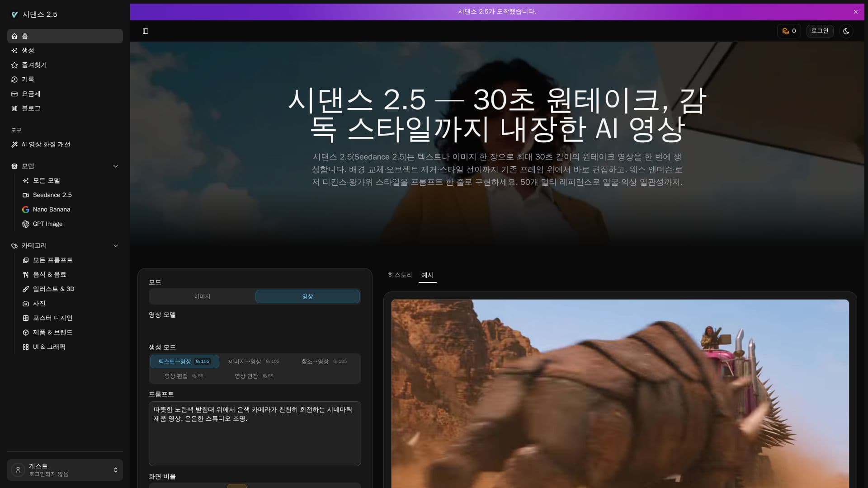
Task: Click the example desert beast video thumbnail
Action: (x=620, y=394)
